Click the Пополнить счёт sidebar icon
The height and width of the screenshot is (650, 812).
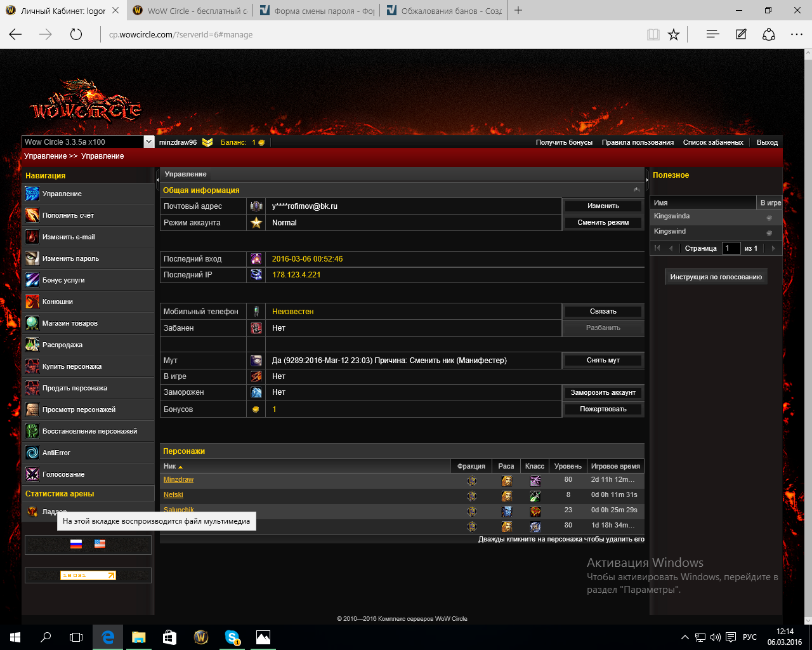click(x=32, y=216)
